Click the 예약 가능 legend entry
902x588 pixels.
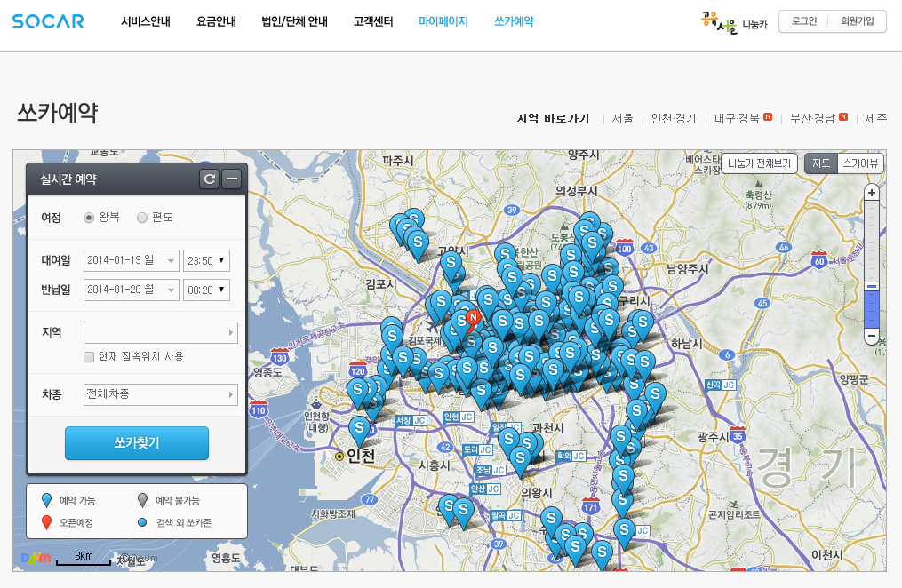pyautogui.click(x=68, y=501)
